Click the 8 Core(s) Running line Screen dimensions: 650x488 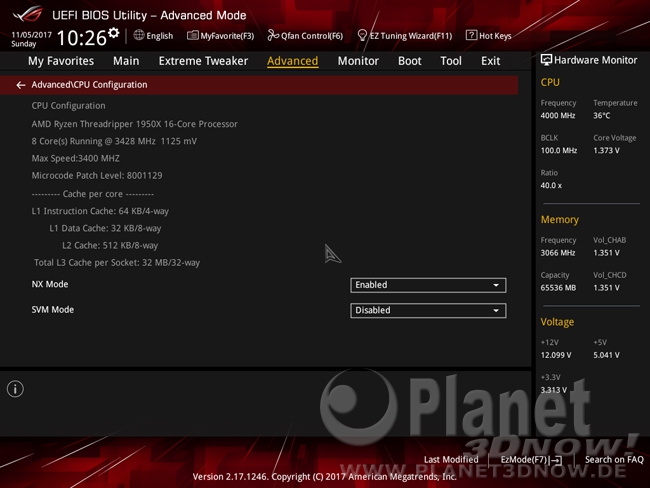[x=114, y=141]
